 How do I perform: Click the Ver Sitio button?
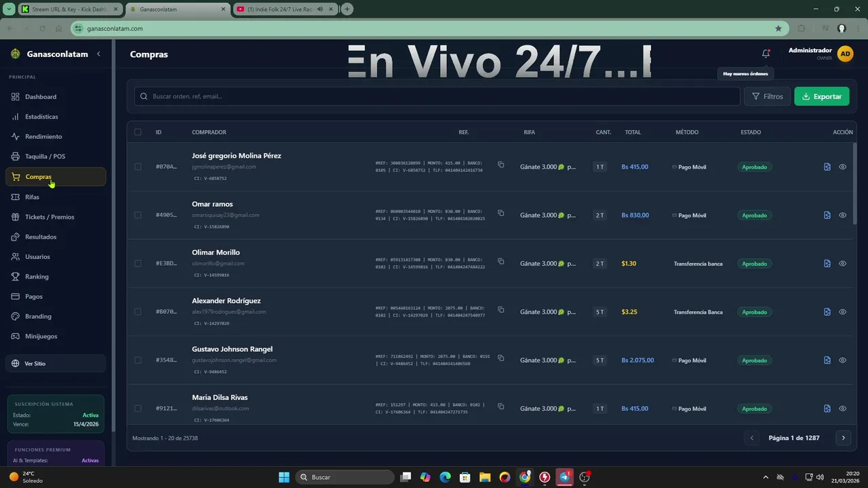coord(56,363)
